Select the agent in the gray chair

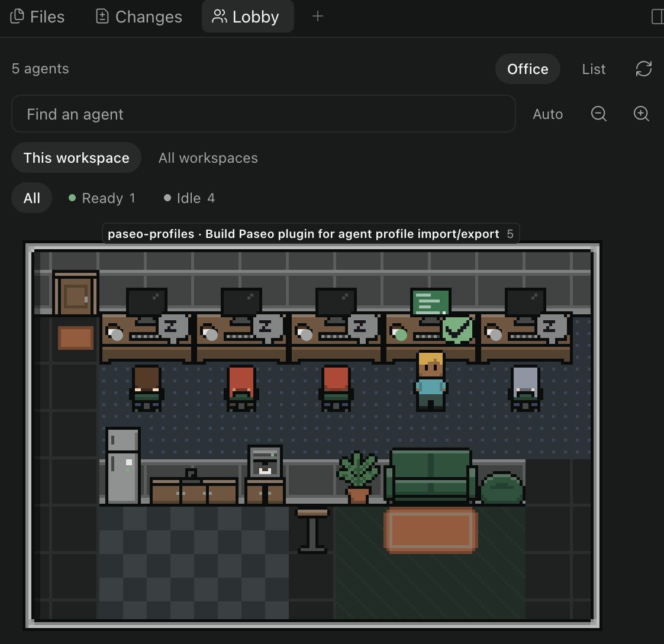click(x=526, y=388)
